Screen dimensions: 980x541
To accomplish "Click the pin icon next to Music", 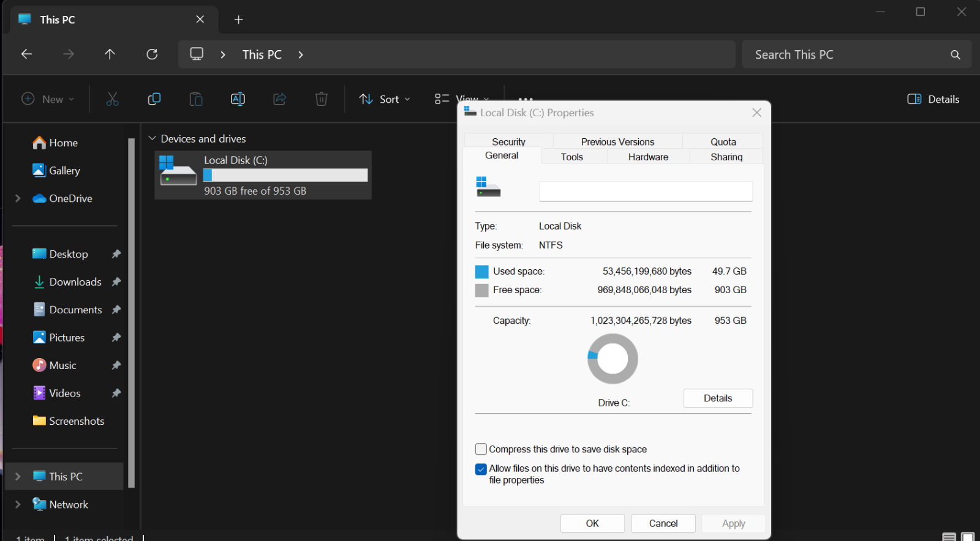I will point(116,365).
